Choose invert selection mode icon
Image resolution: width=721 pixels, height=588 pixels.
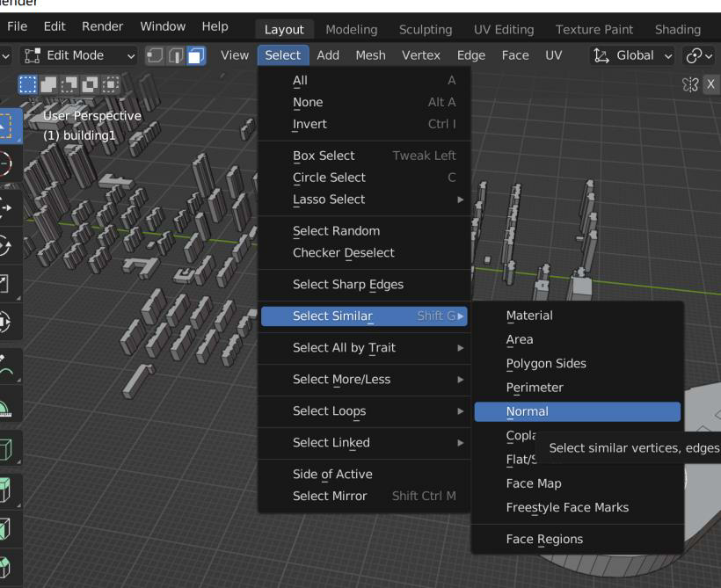(90, 84)
